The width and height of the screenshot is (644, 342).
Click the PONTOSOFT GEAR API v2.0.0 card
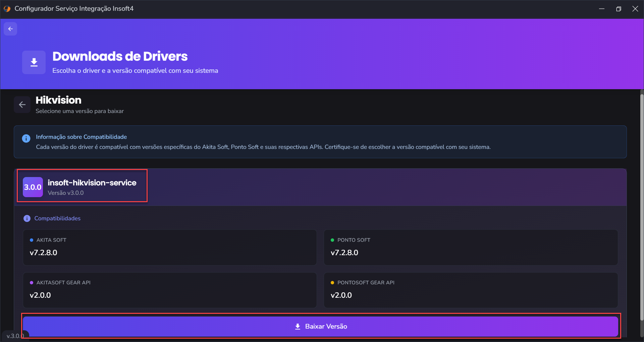[x=470, y=290]
